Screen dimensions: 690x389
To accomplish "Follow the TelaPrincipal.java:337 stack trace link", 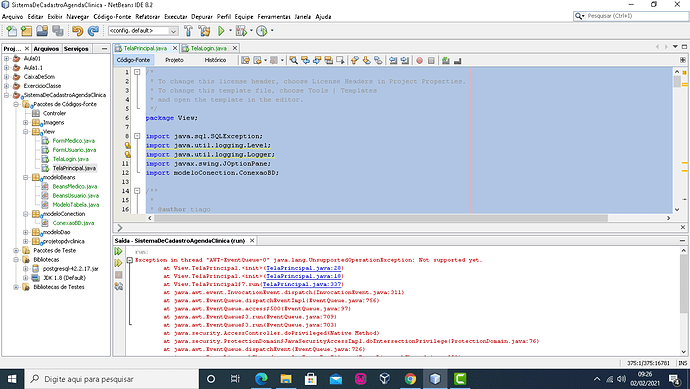I will click(x=302, y=284).
